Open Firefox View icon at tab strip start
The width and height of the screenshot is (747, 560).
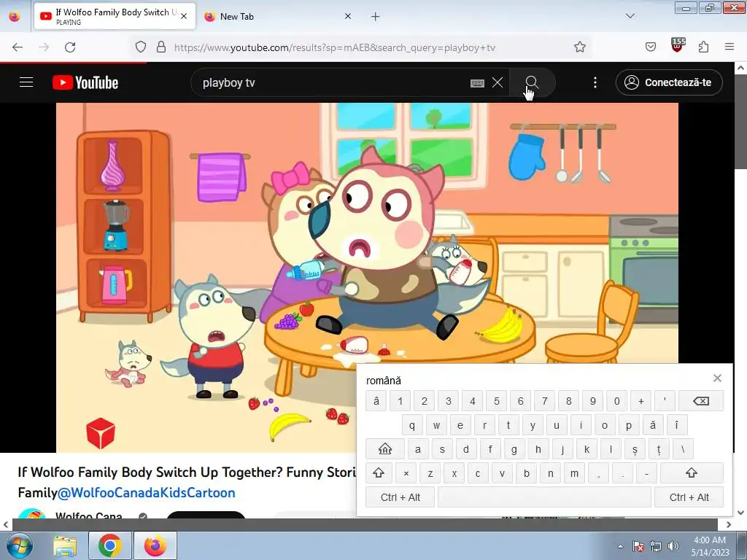click(x=15, y=17)
